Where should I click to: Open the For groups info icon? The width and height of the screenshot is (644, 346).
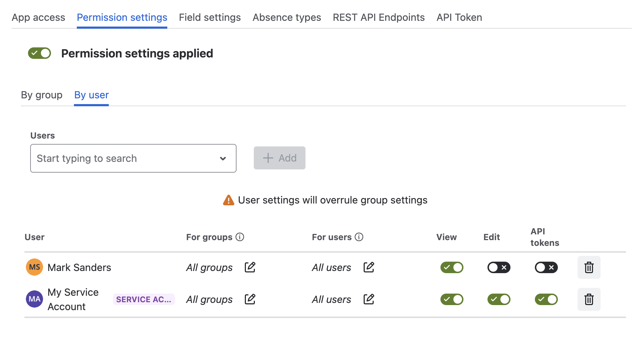click(x=240, y=237)
